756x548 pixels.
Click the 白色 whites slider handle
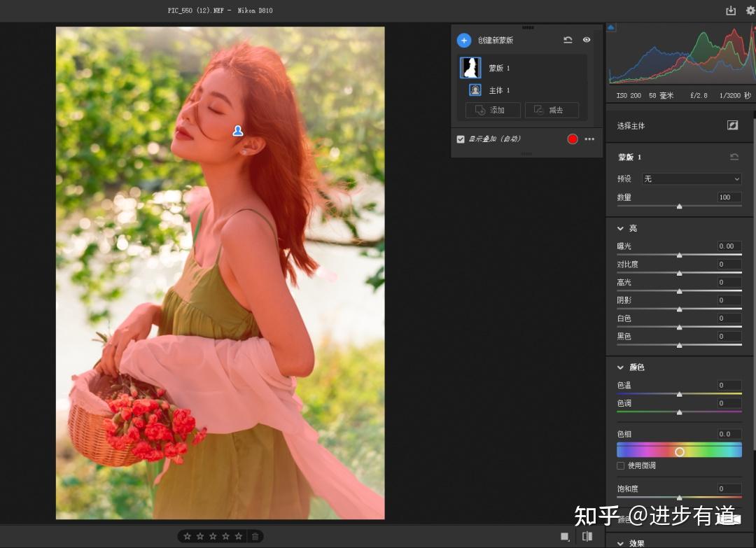[679, 328]
